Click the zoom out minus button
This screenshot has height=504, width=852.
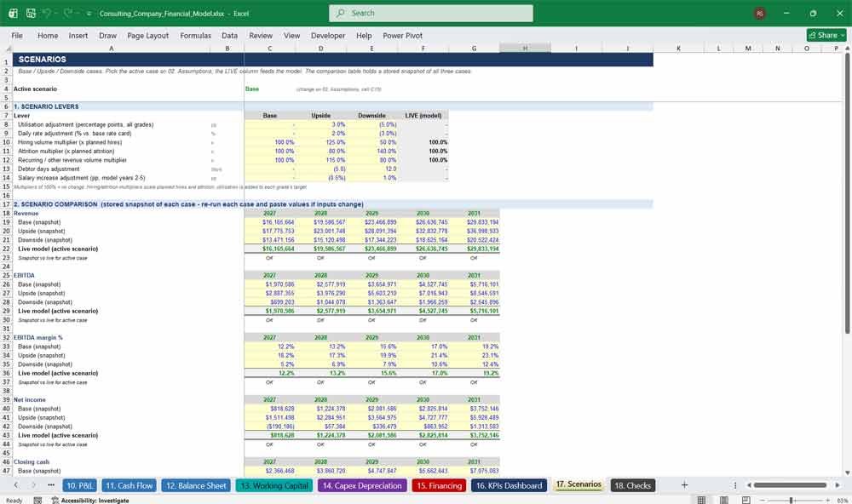(763, 501)
